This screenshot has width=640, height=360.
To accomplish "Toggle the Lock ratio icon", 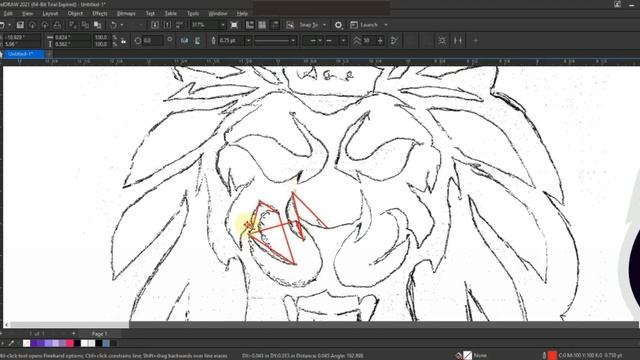I will (123, 41).
